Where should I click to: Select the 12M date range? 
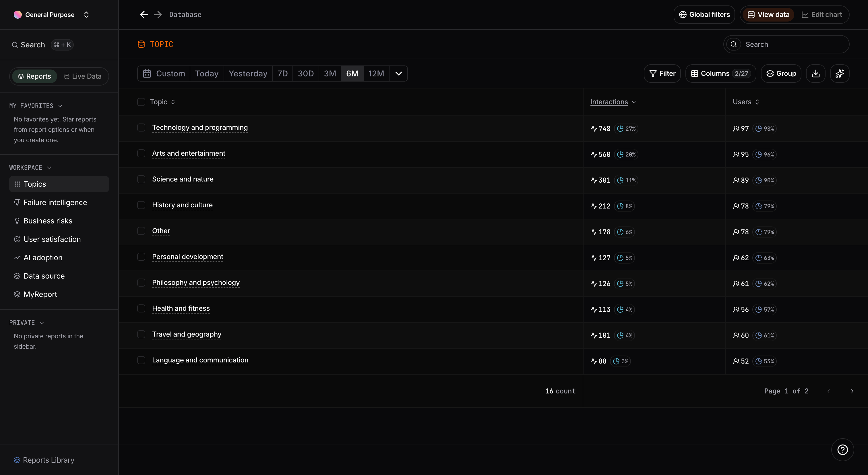pos(376,74)
